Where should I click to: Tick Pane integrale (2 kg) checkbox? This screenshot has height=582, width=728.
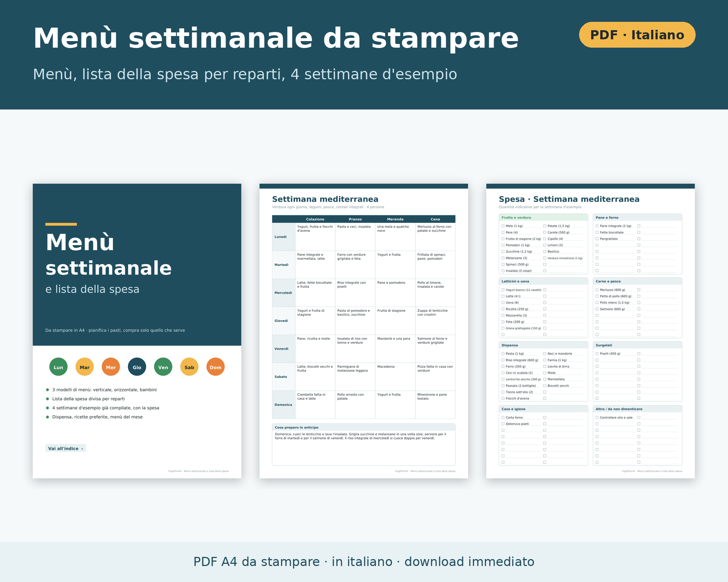(x=597, y=226)
